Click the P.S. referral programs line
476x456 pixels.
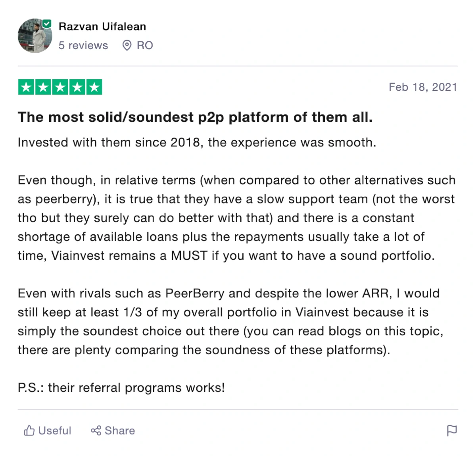[121, 388]
